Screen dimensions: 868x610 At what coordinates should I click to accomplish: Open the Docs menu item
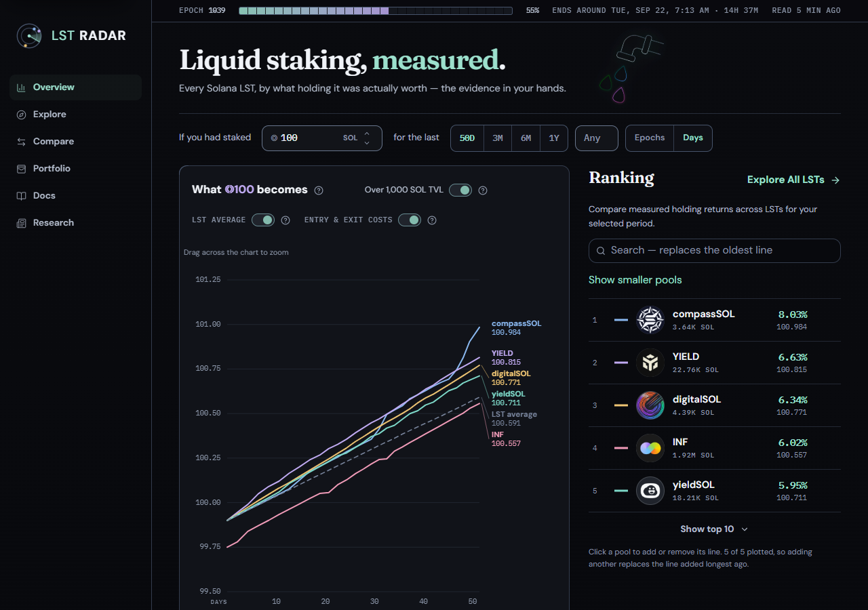tap(75, 196)
